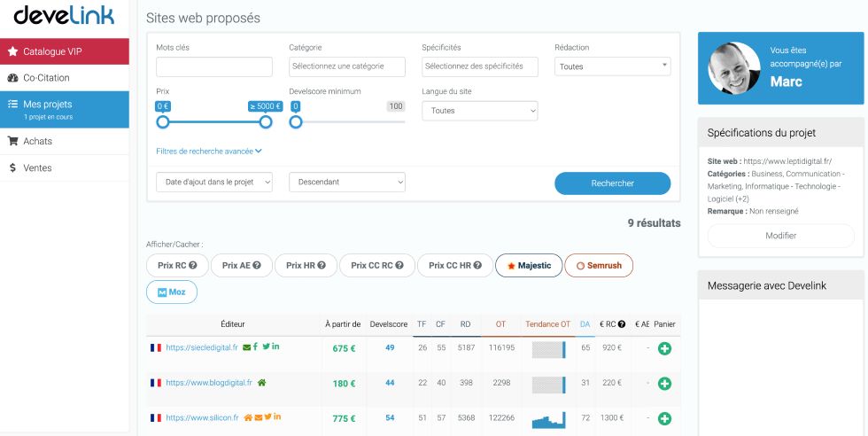Add silicon.fr to the basket
Viewport: 868px width, 436px height.
pos(664,418)
